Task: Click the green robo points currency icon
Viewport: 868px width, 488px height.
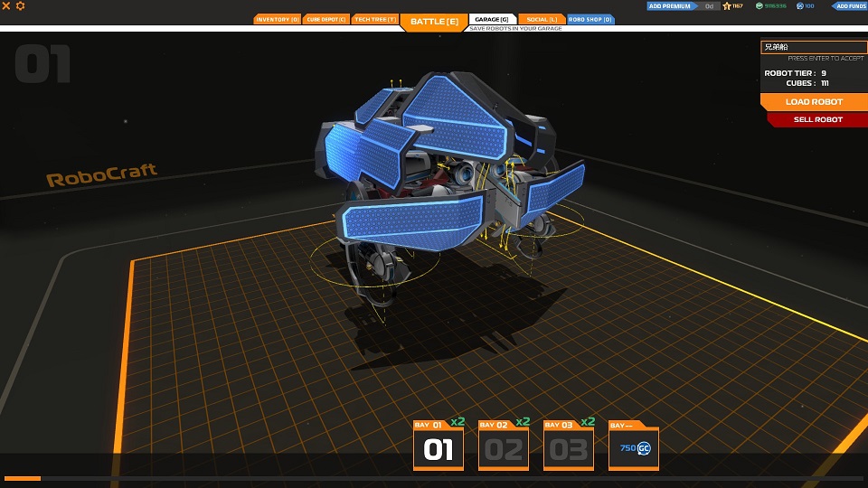Action: (x=759, y=6)
